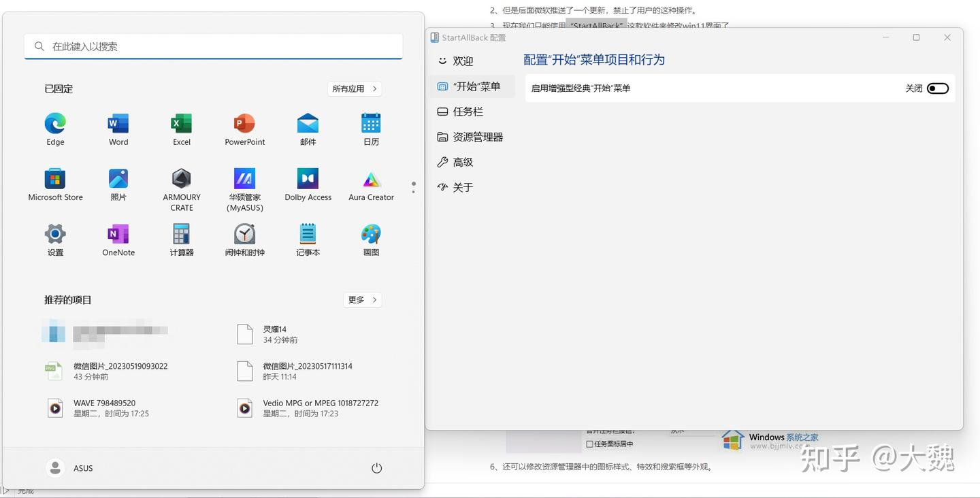Expand 所有应用 to view all apps
980x498 pixels.
coord(355,88)
